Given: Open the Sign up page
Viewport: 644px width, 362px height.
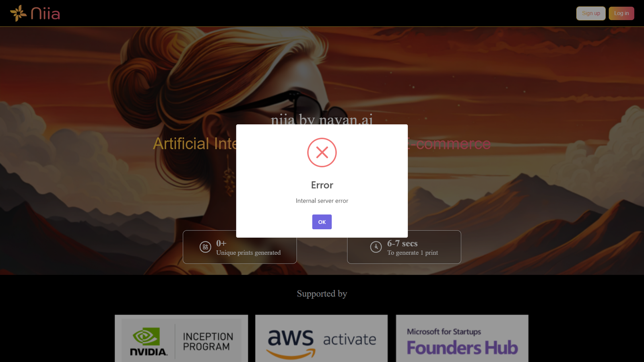Looking at the screenshot, I should pos(591,13).
